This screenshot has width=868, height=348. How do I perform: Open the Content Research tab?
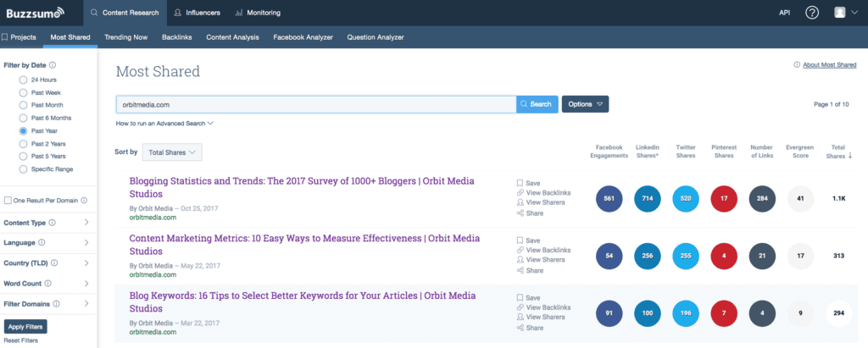click(125, 13)
